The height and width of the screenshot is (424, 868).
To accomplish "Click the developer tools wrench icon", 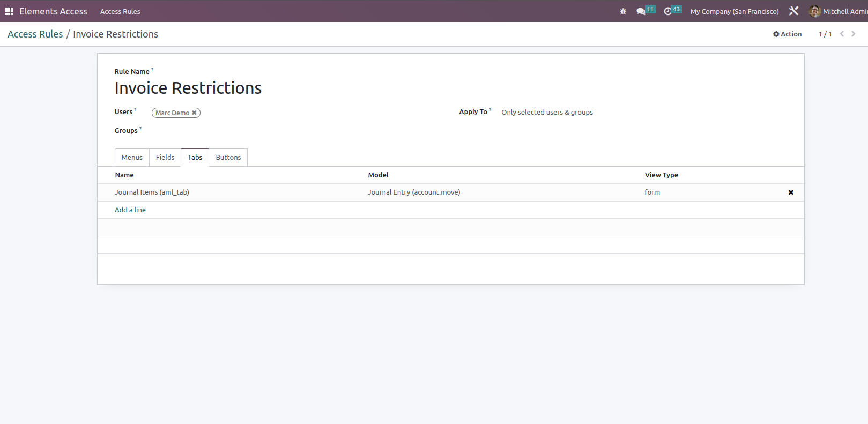I will tap(793, 11).
